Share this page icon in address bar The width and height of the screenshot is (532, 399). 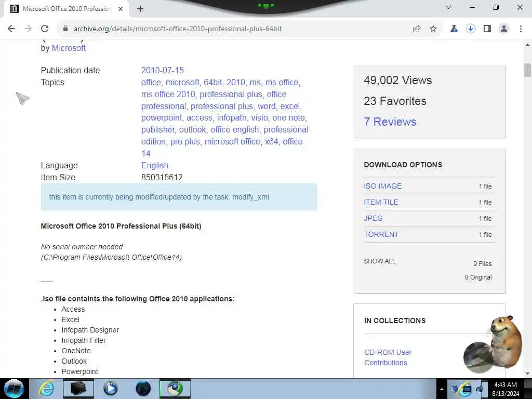(417, 29)
